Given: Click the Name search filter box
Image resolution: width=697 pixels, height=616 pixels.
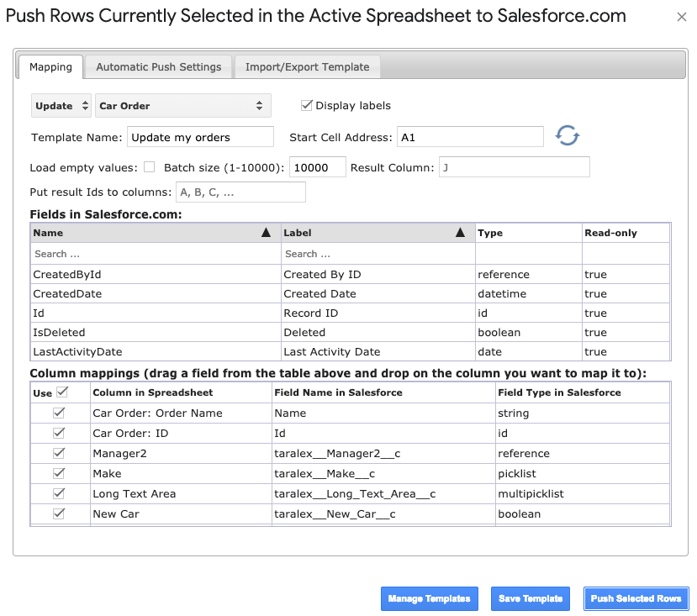Looking at the screenshot, I should 156,254.
